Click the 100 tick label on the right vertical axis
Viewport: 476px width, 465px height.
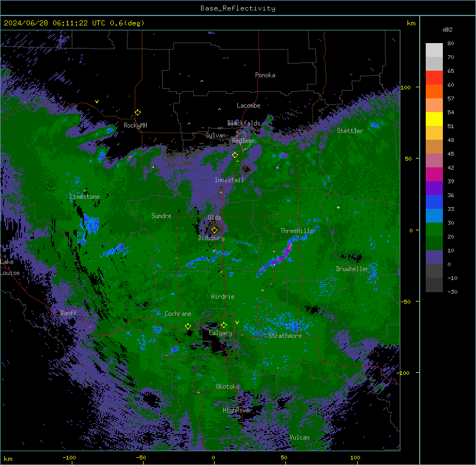point(405,87)
